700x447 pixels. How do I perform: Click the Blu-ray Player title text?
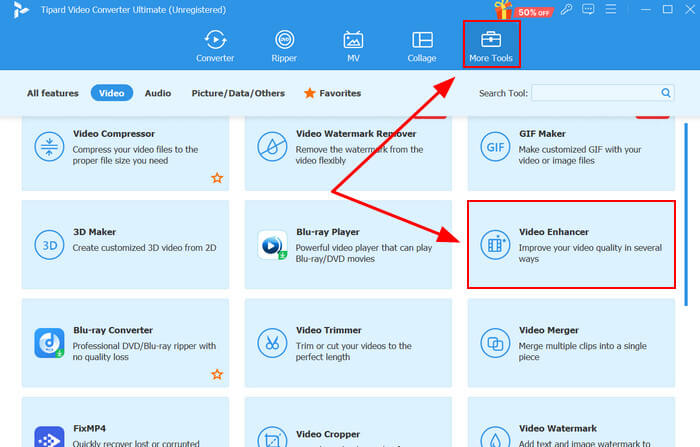[328, 232]
